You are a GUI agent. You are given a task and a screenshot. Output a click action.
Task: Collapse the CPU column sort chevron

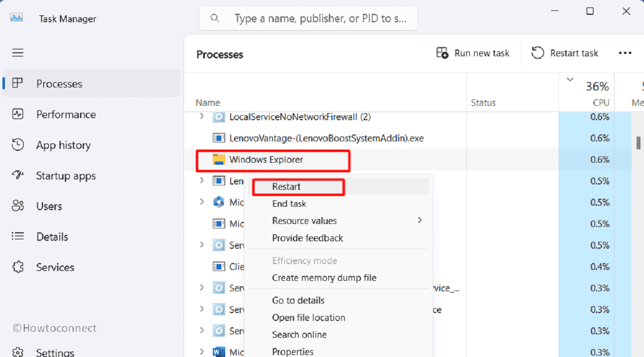(570, 80)
